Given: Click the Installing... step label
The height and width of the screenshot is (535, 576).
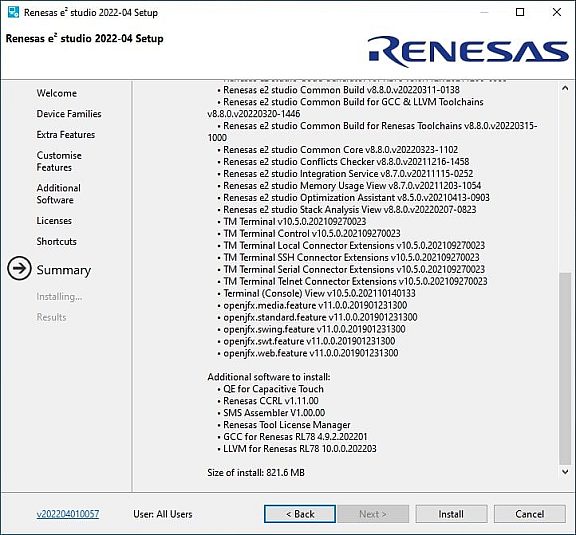Looking at the screenshot, I should (60, 297).
